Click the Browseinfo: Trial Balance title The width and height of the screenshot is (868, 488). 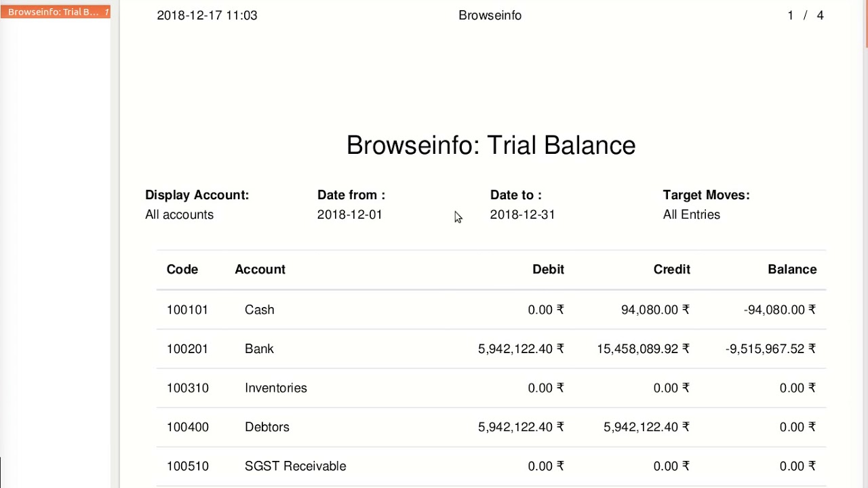pyautogui.click(x=491, y=145)
